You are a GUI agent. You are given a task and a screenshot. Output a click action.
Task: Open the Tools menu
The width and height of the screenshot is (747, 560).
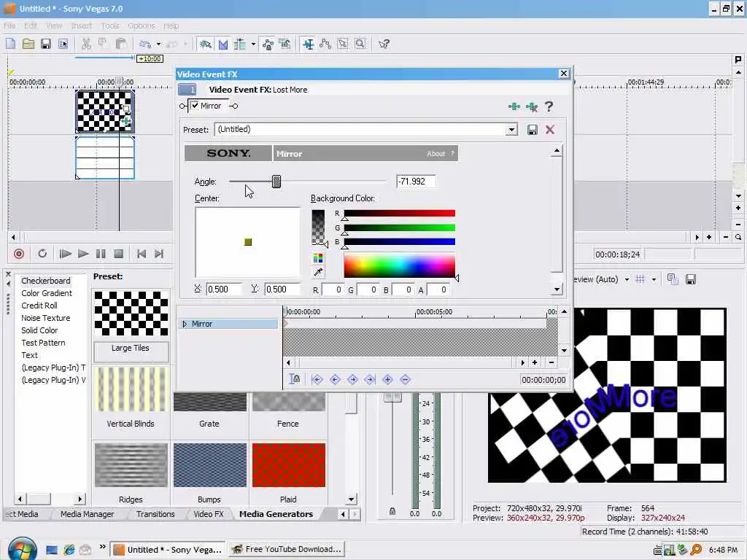click(110, 26)
